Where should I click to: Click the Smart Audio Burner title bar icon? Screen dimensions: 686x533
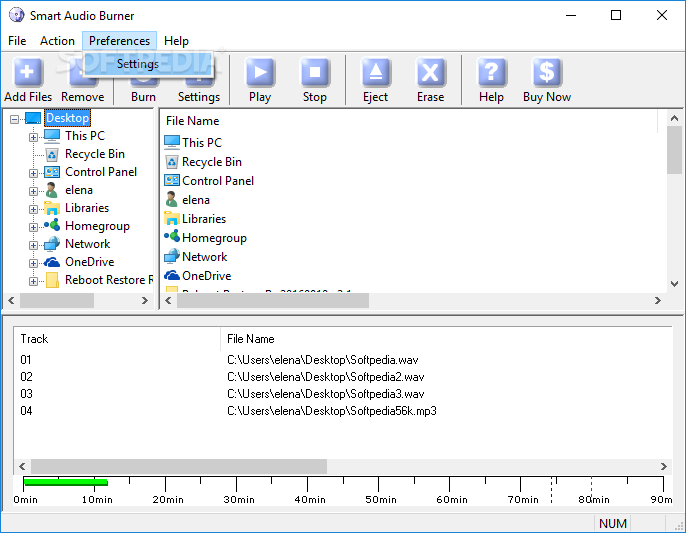tap(17, 15)
